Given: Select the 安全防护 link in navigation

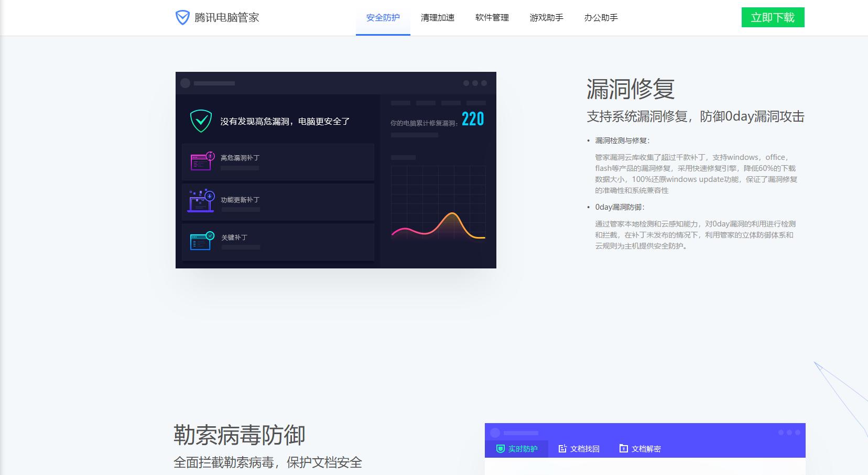Looking at the screenshot, I should pyautogui.click(x=383, y=17).
